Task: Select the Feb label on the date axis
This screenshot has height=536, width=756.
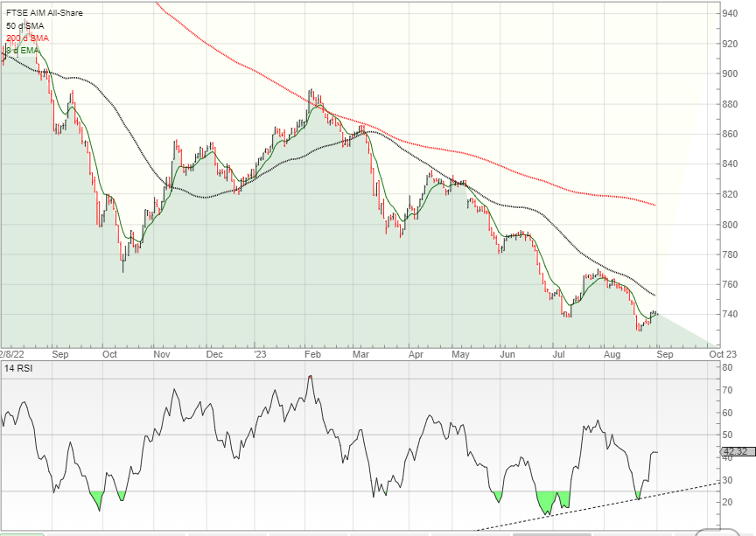Action: pyautogui.click(x=313, y=355)
